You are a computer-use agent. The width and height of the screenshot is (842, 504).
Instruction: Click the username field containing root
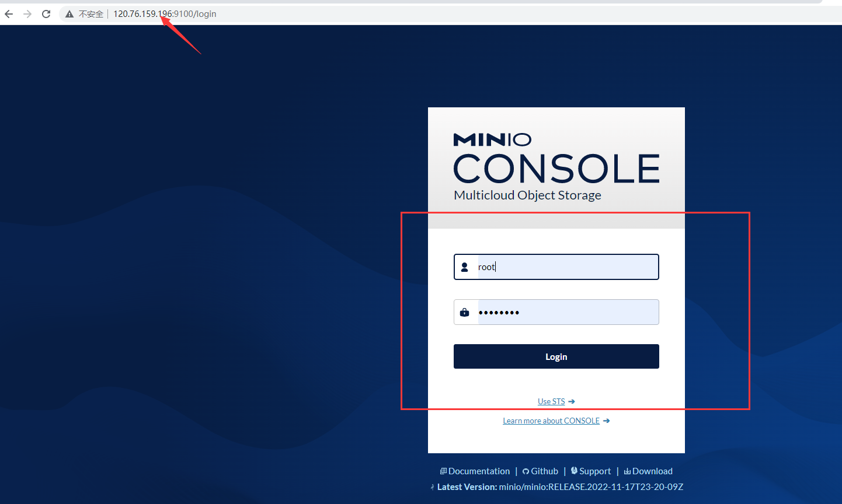pyautogui.click(x=556, y=267)
